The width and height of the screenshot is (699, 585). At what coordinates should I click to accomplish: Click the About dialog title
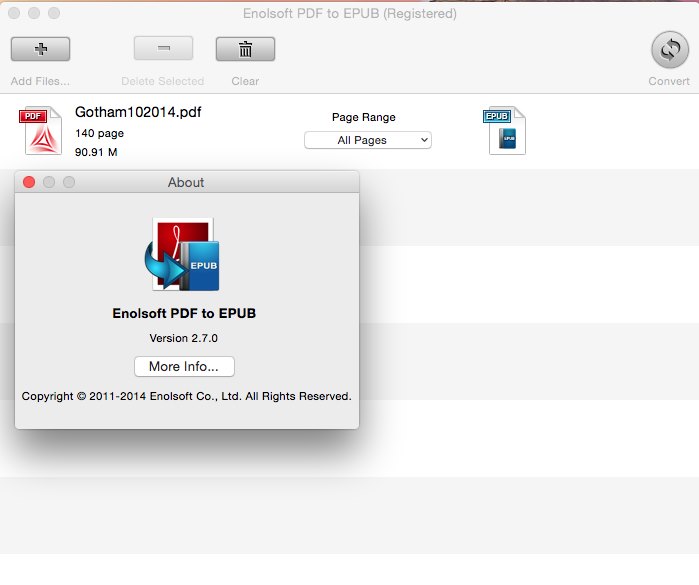pos(186,182)
